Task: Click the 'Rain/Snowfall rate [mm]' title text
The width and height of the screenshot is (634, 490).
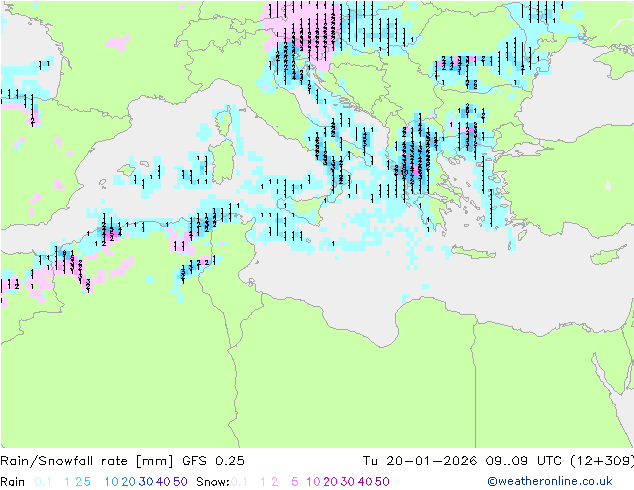Action: click(x=87, y=461)
